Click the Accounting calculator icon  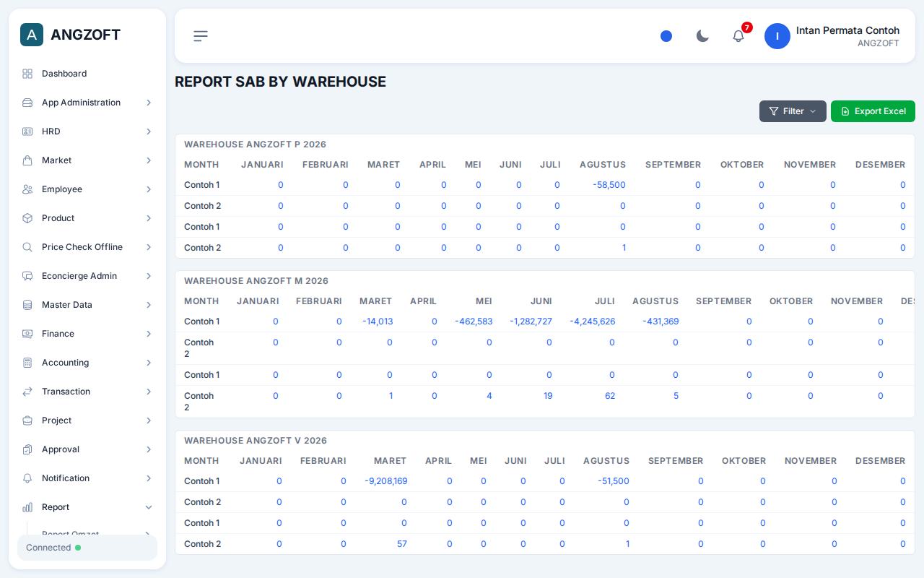click(27, 363)
